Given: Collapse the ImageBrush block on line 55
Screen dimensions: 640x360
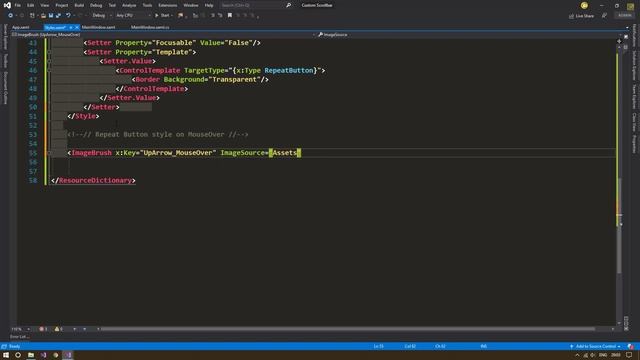Looking at the screenshot, I should pos(49,153).
